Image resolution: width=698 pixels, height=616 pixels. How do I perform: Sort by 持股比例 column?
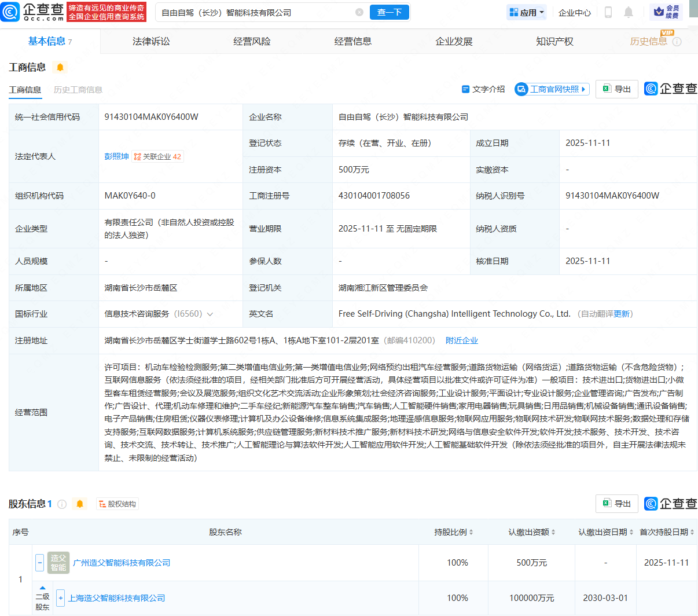[454, 532]
